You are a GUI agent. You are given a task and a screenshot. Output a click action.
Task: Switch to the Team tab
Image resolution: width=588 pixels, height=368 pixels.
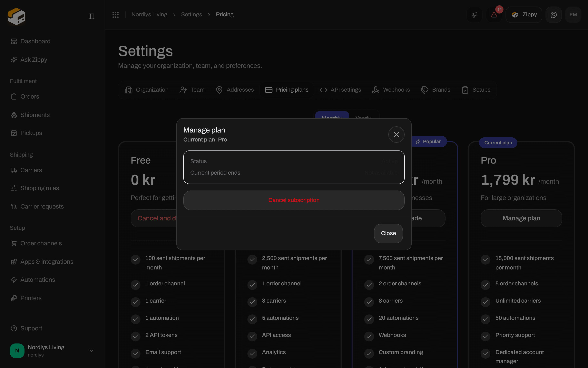click(x=192, y=90)
